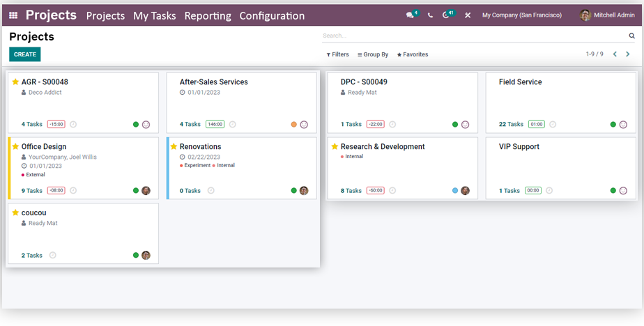Click activity clock icon on After-Sales Services
The width and height of the screenshot is (644, 326).
coord(233,124)
